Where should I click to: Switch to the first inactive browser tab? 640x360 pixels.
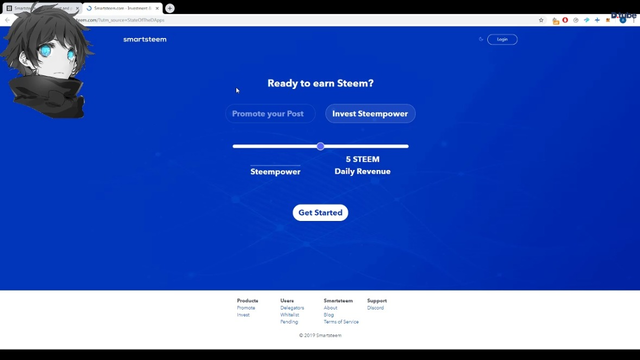(41, 8)
